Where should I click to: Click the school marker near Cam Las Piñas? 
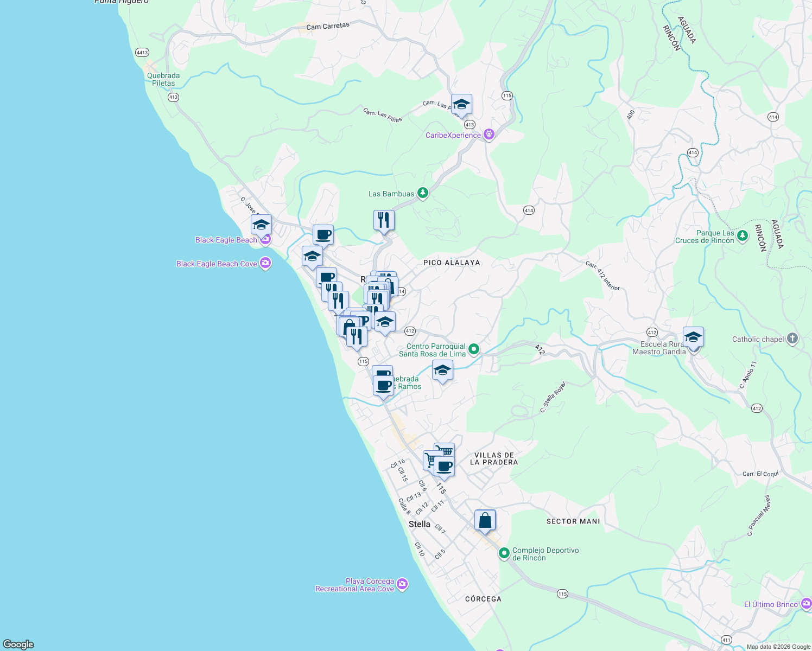(461, 105)
